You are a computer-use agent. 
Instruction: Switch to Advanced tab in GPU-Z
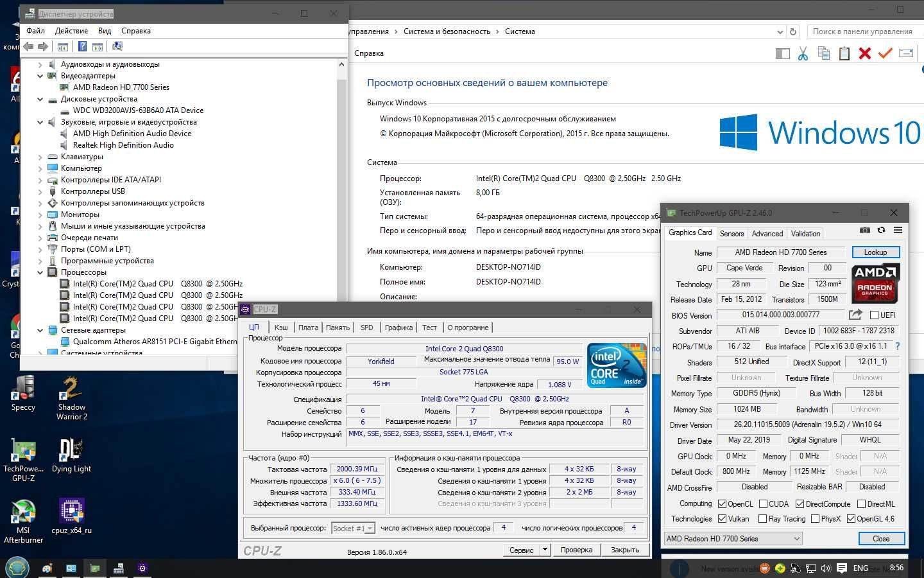(x=767, y=234)
